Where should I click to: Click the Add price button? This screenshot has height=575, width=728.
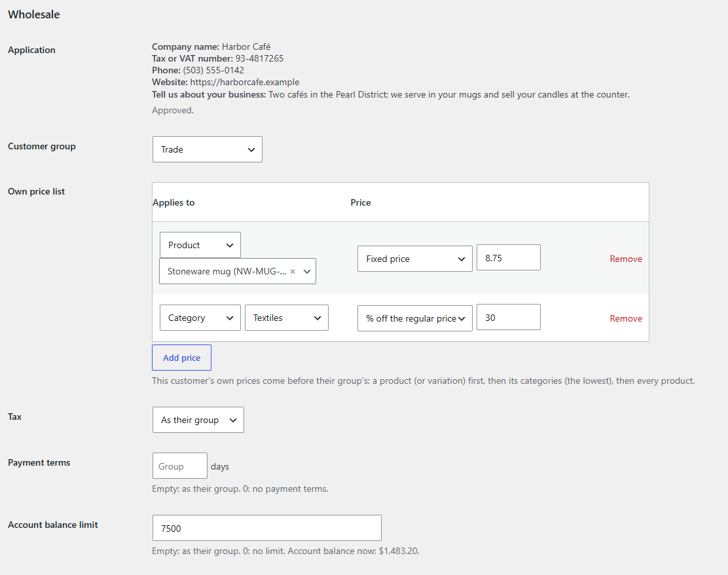tap(181, 358)
